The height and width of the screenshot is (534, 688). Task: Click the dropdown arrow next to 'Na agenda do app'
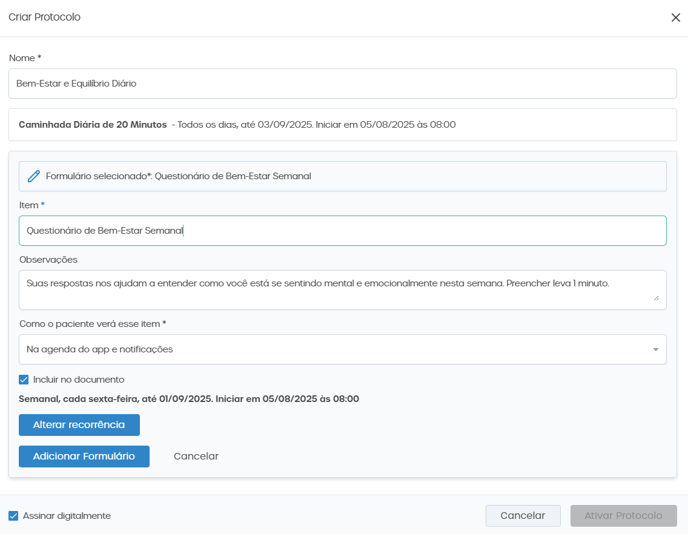[656, 349]
